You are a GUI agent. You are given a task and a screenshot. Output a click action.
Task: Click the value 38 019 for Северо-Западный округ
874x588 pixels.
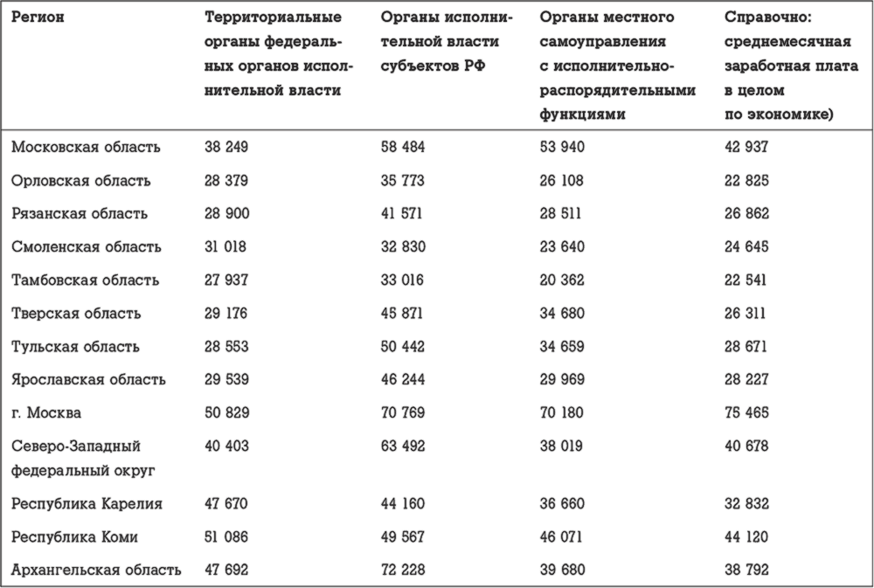pos(562,446)
